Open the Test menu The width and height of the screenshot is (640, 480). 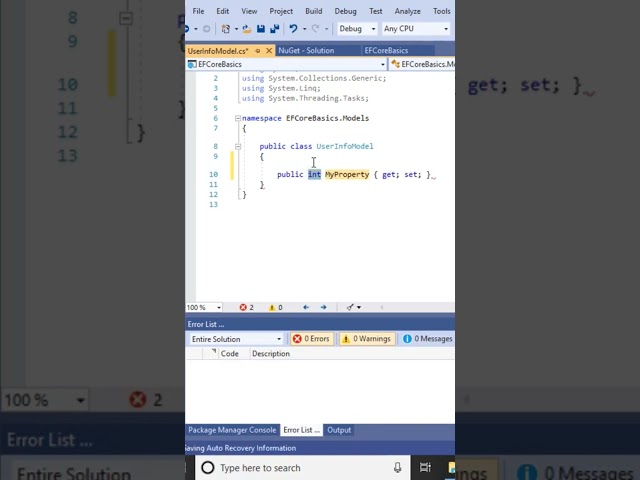point(376,11)
